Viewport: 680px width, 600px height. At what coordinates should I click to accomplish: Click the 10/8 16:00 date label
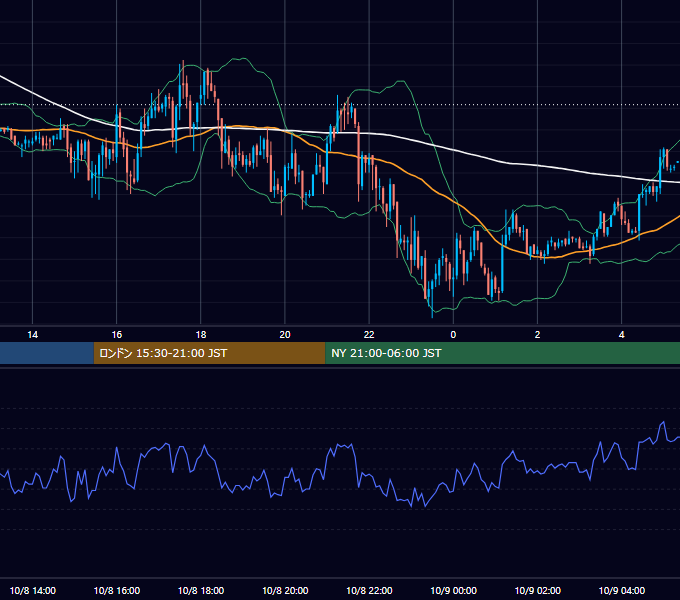click(x=117, y=590)
